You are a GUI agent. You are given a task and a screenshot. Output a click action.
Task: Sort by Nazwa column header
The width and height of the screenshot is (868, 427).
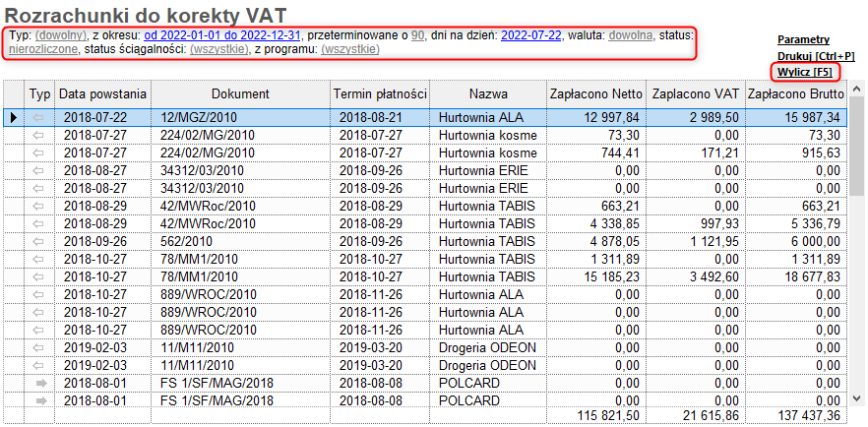488,94
